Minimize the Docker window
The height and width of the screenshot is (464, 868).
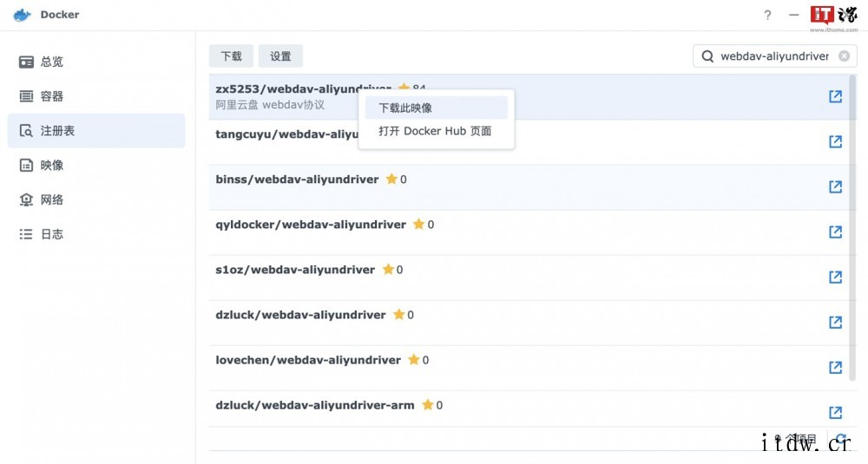click(794, 15)
